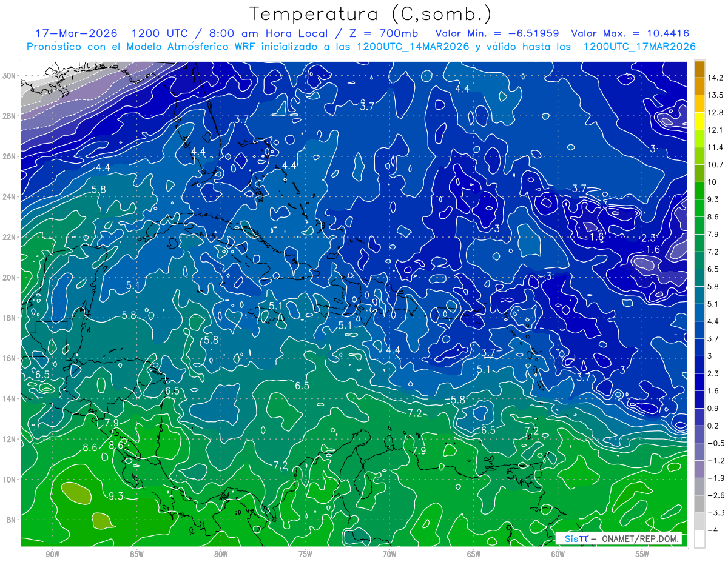Viewport: 728px width, 562px height.
Task: Click the "14N" latitude axis label
Action: [x=10, y=399]
